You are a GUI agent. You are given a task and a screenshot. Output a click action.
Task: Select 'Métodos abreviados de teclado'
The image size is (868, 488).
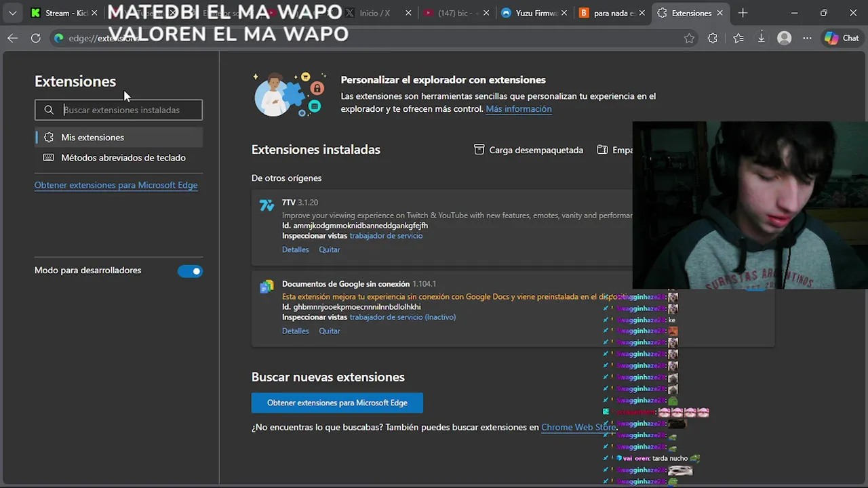pos(119,157)
